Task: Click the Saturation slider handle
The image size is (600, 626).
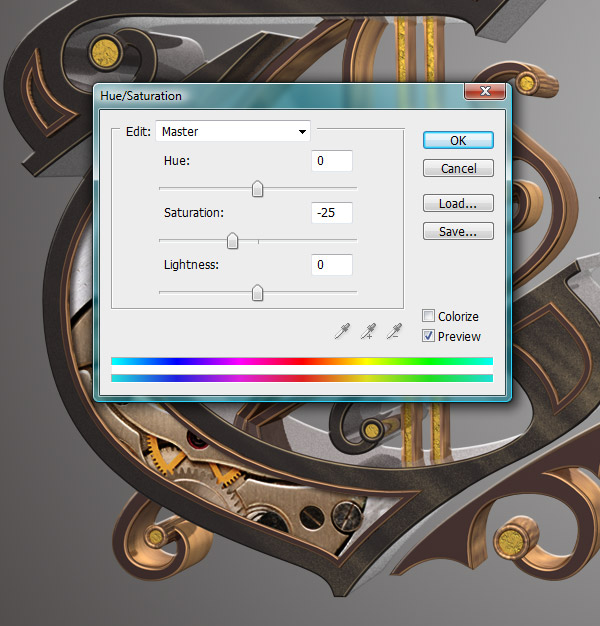Action: 232,241
